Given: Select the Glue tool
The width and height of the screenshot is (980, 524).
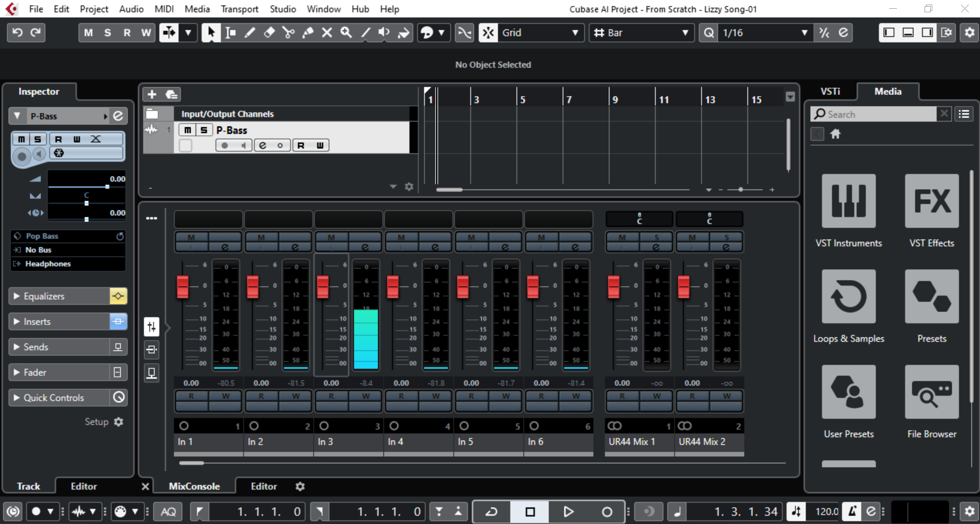Looking at the screenshot, I should (x=308, y=33).
